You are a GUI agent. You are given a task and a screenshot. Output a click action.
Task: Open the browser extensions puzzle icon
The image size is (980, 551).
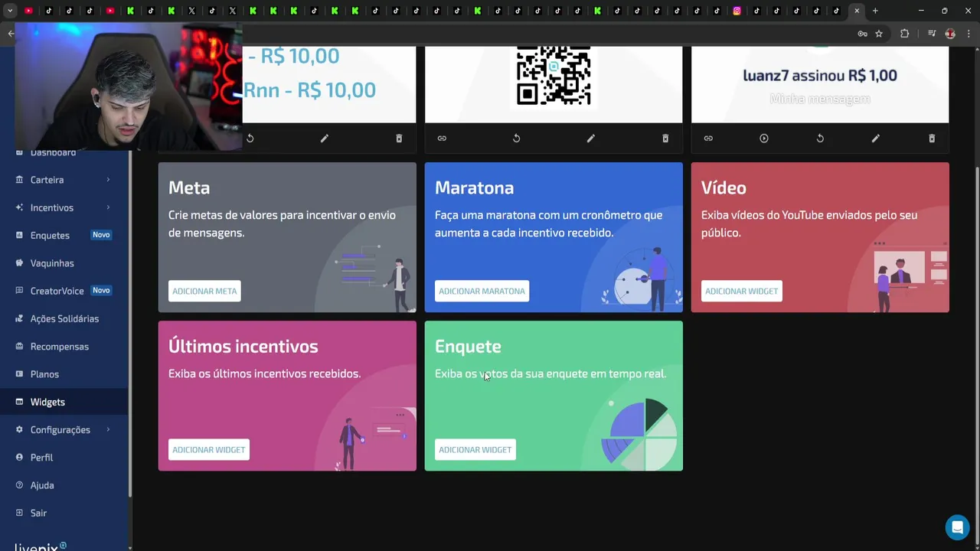click(x=904, y=34)
